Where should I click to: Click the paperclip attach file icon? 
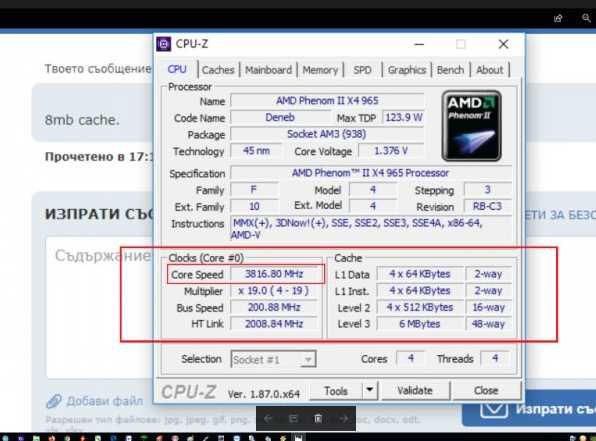click(x=54, y=401)
